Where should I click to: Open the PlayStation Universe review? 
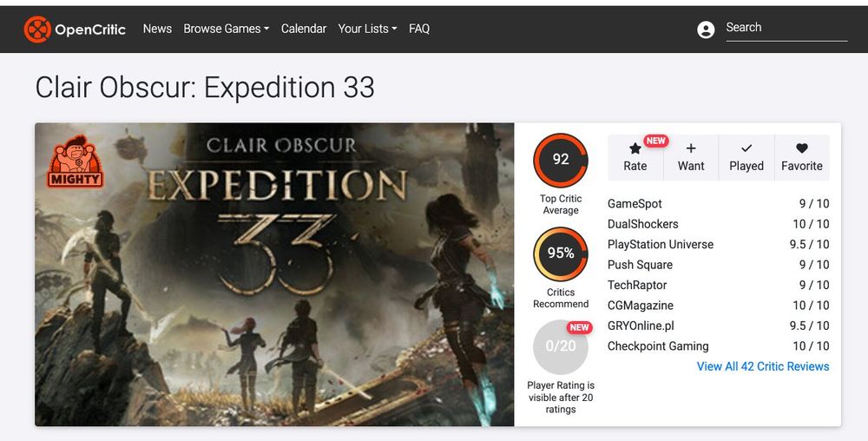click(661, 245)
